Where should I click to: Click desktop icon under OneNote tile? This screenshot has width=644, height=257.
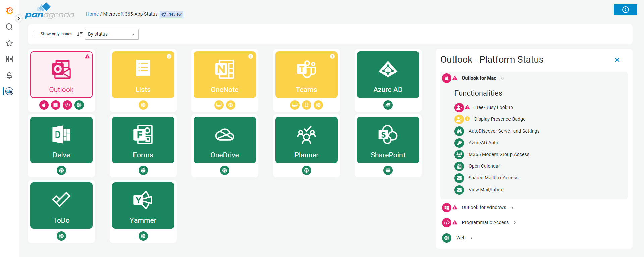click(219, 105)
